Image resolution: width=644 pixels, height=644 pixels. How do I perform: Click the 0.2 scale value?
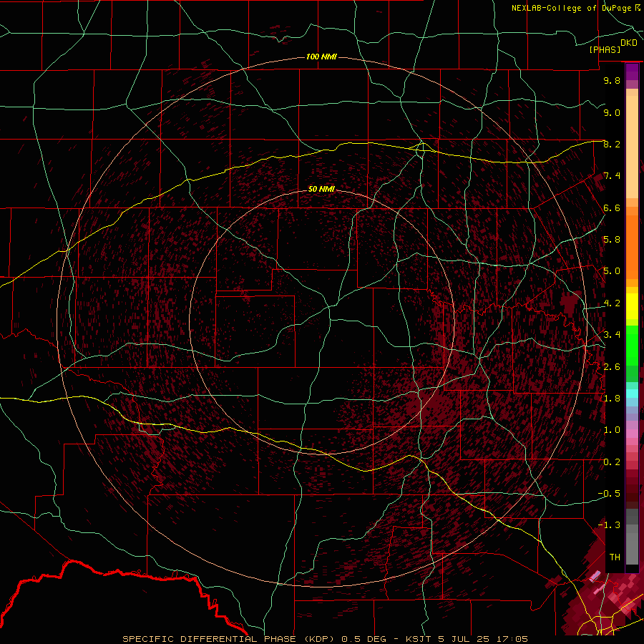(612, 462)
